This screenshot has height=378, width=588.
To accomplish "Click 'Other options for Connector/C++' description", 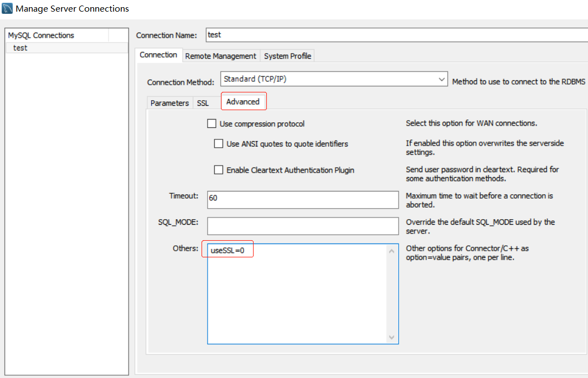I will [x=467, y=253].
